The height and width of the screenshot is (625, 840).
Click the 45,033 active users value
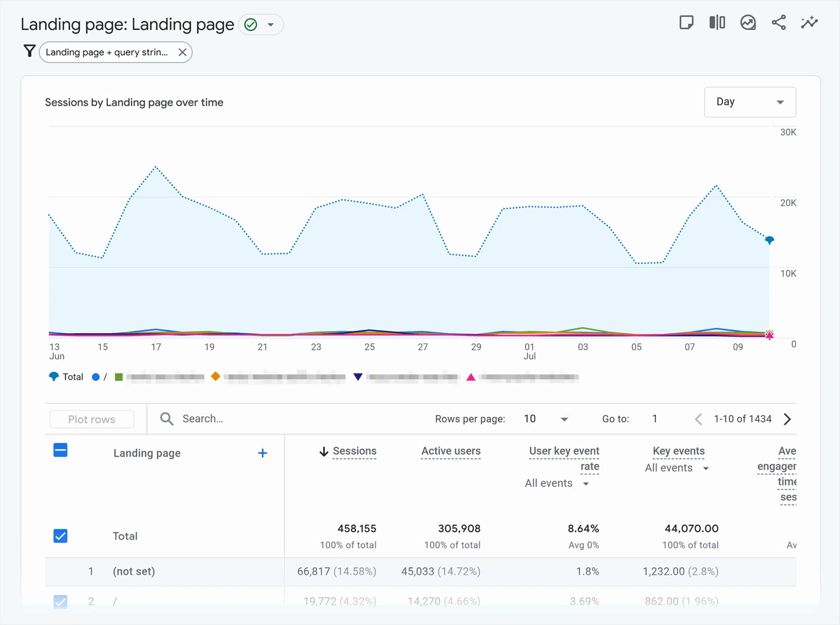coord(418,571)
